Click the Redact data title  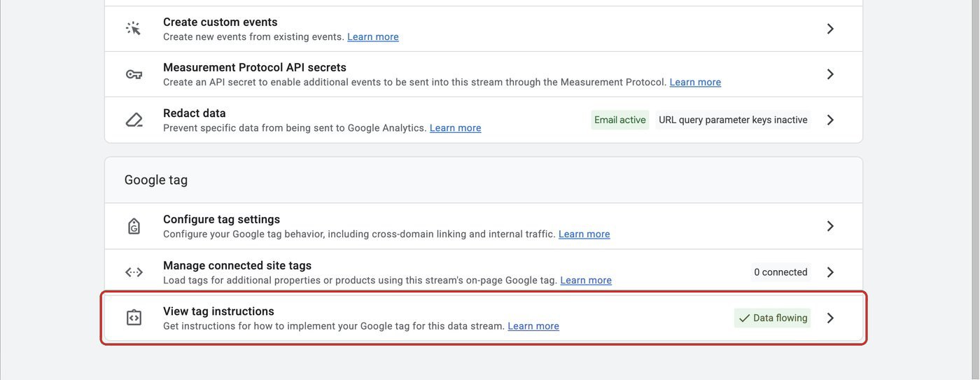(x=195, y=113)
